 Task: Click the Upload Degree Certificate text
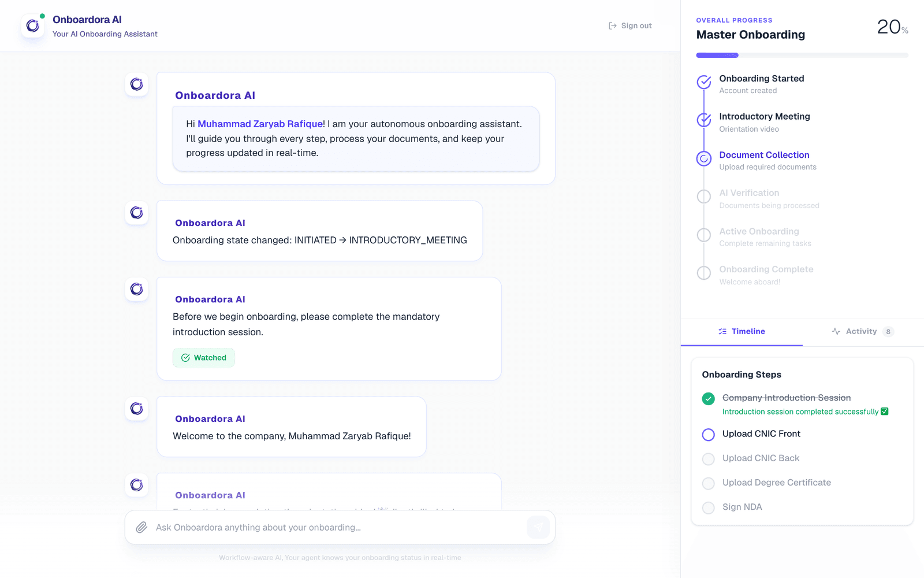pos(777,483)
